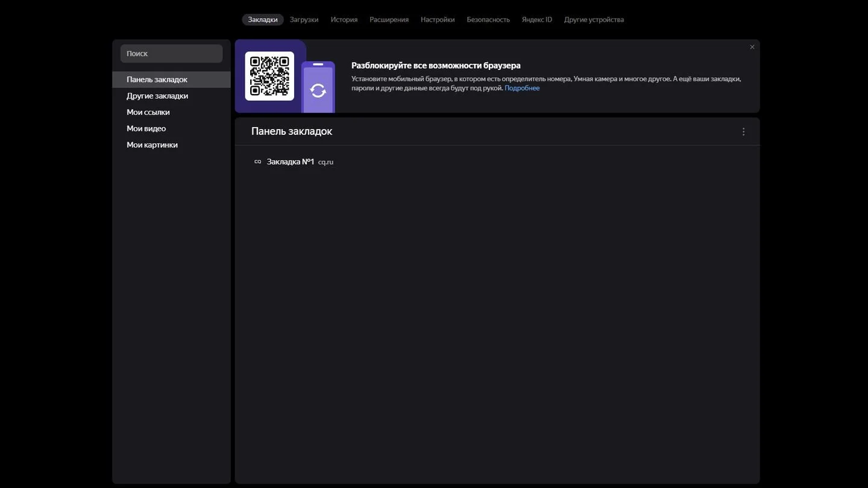Follow the Подробнее link in banner
The image size is (868, 488).
pos(522,88)
